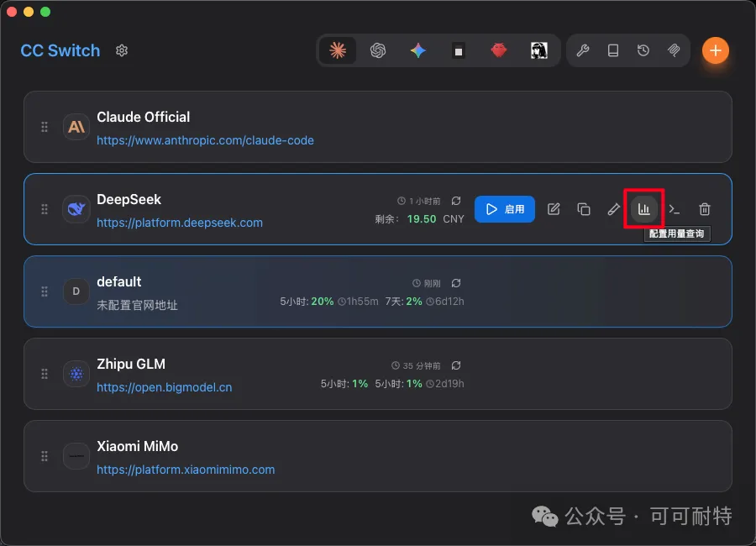Open the platform.deepseek.com link
This screenshot has height=546, width=756.
[x=180, y=223]
